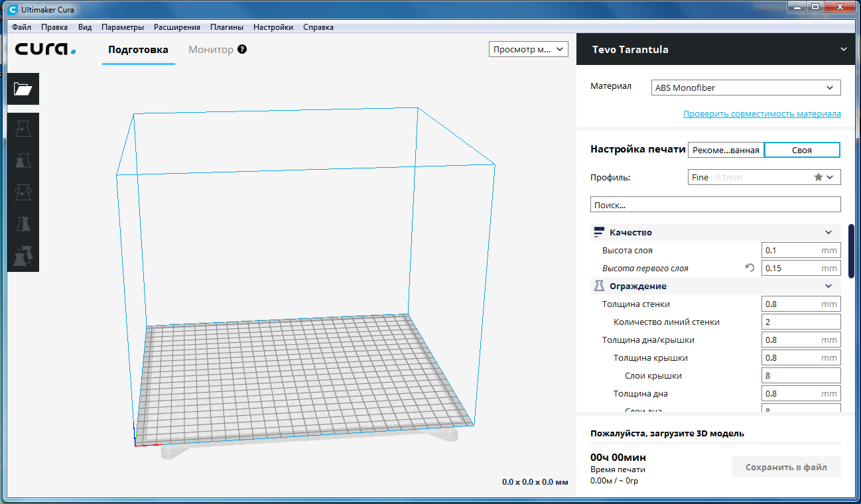Screen dimensions: 861x504
Task: Select the Scale tool in left toolbar
Action: click(x=23, y=160)
